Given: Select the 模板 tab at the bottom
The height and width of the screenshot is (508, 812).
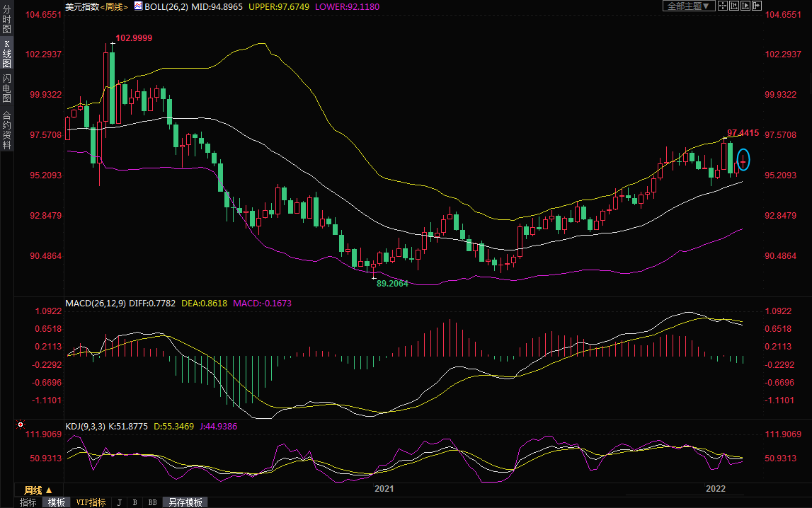Looking at the screenshot, I should (57, 502).
